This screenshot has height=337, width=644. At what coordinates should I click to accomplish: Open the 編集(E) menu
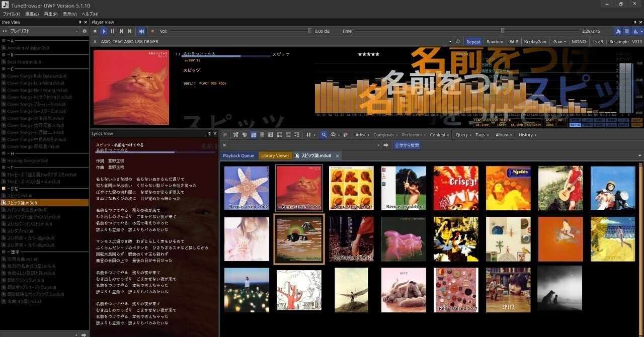32,14
